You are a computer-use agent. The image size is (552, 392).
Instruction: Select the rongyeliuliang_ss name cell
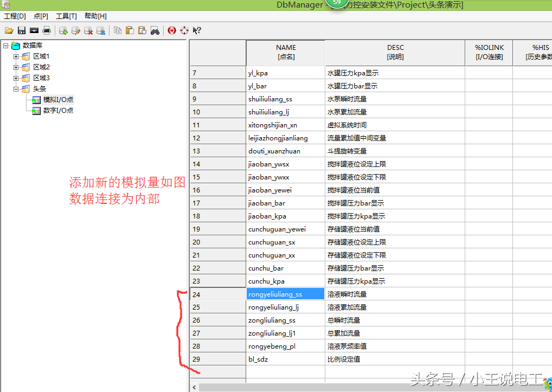[285, 294]
